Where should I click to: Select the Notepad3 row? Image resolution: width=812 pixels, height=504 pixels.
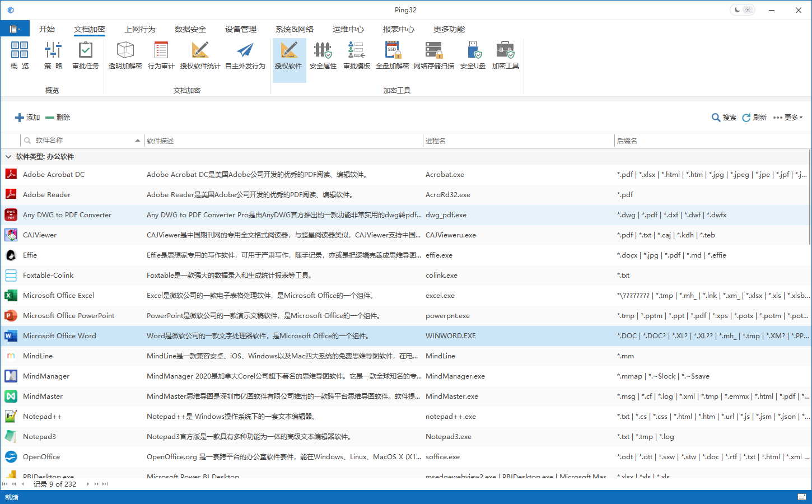click(405, 437)
